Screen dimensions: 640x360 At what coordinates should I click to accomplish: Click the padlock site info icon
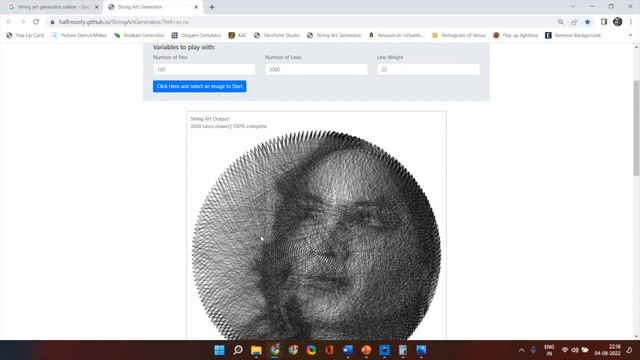point(52,22)
